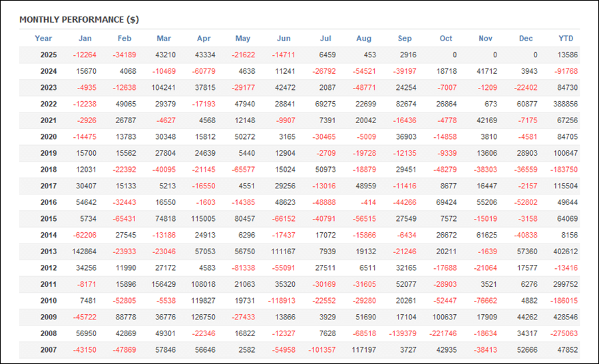Image resolution: width=599 pixels, height=364 pixels.
Task: Select the YTD column header
Action: 566,39
